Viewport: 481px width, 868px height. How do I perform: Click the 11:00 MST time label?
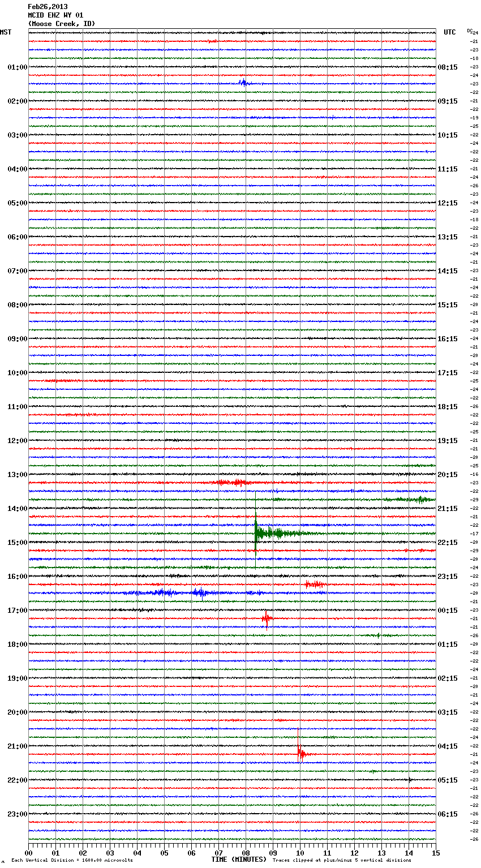click(18, 407)
